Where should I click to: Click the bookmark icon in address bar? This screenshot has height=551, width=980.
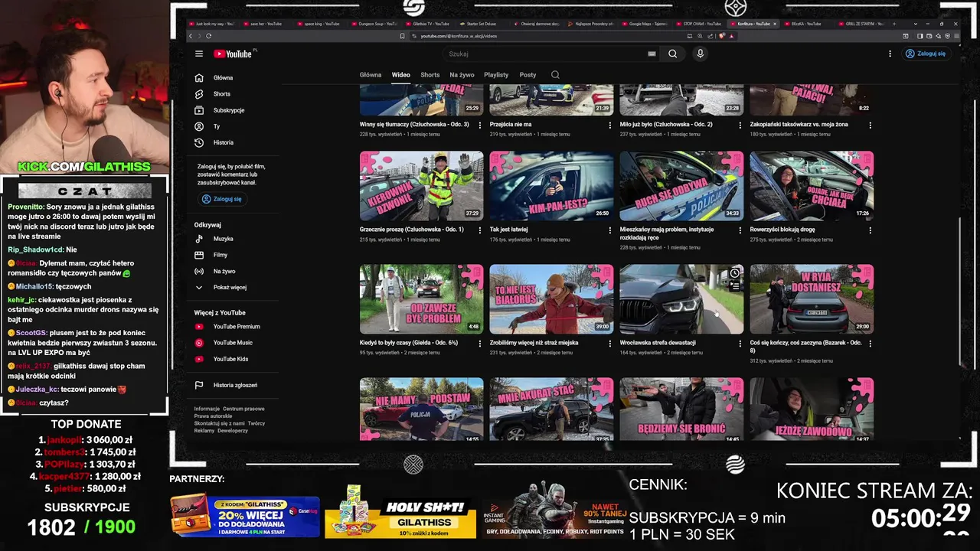click(402, 36)
